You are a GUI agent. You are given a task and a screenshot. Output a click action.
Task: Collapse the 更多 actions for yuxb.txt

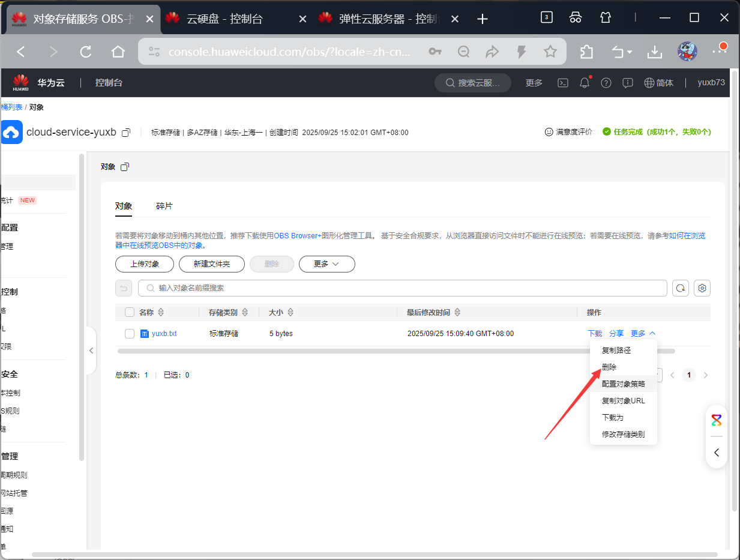(643, 334)
